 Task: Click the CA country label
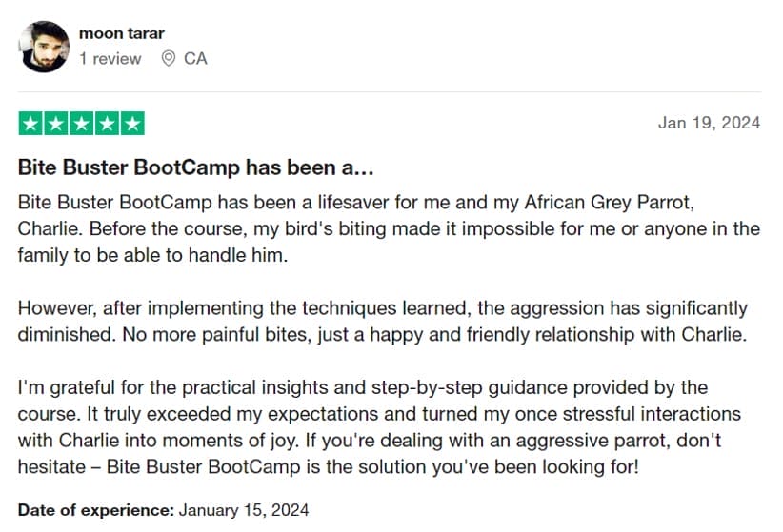[195, 59]
